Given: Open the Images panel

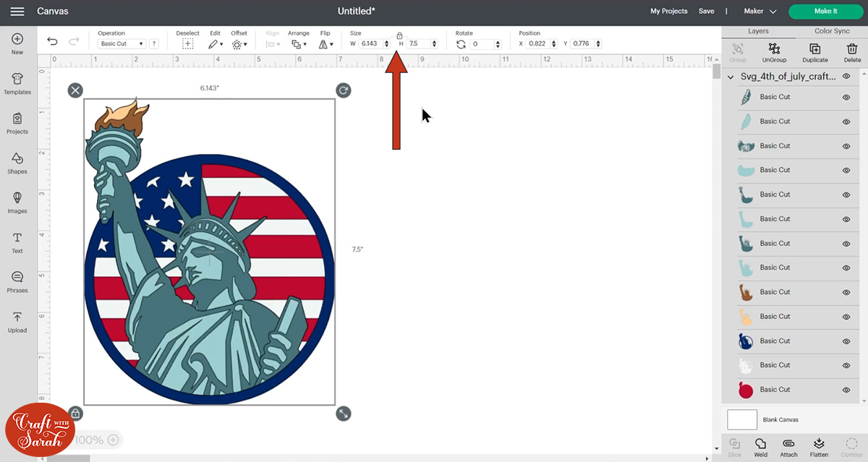Looking at the screenshot, I should (17, 205).
